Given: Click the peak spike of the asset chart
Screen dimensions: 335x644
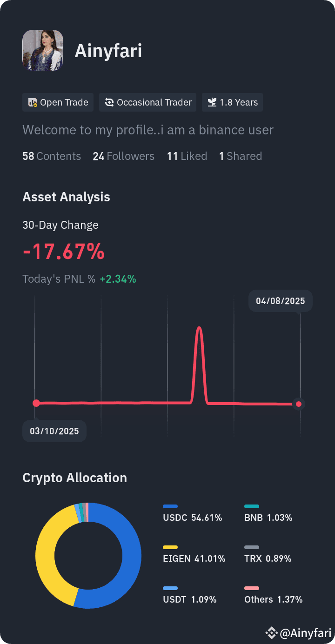Looking at the screenshot, I should tap(200, 329).
